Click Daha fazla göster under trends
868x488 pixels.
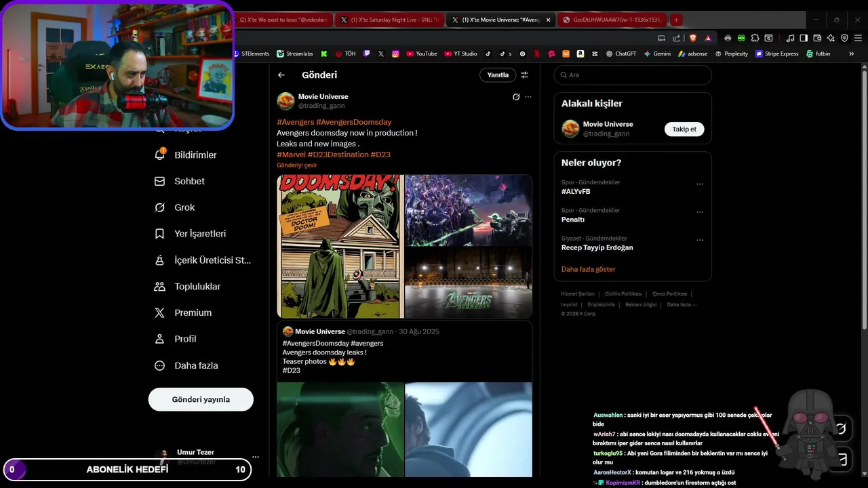point(588,269)
